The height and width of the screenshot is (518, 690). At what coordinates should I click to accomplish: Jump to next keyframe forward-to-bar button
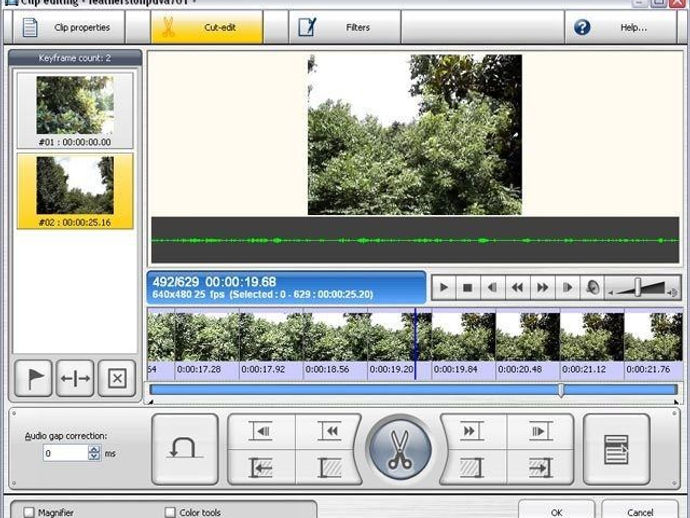pos(472,431)
